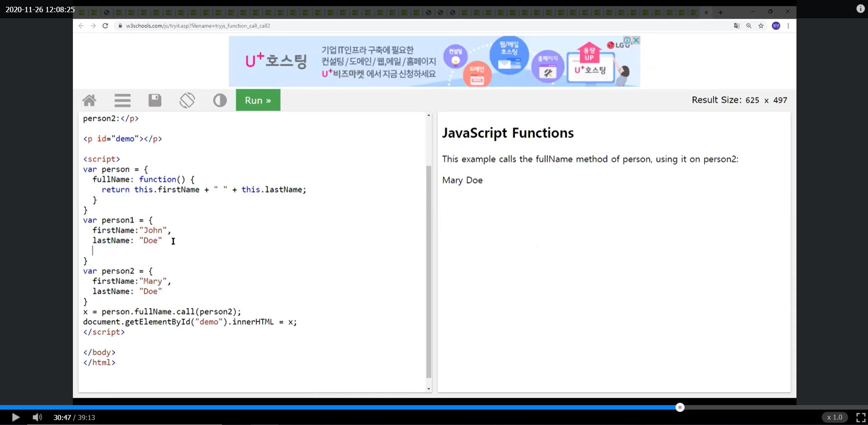Change editor orientation with the rotate icon

pyautogui.click(x=187, y=100)
